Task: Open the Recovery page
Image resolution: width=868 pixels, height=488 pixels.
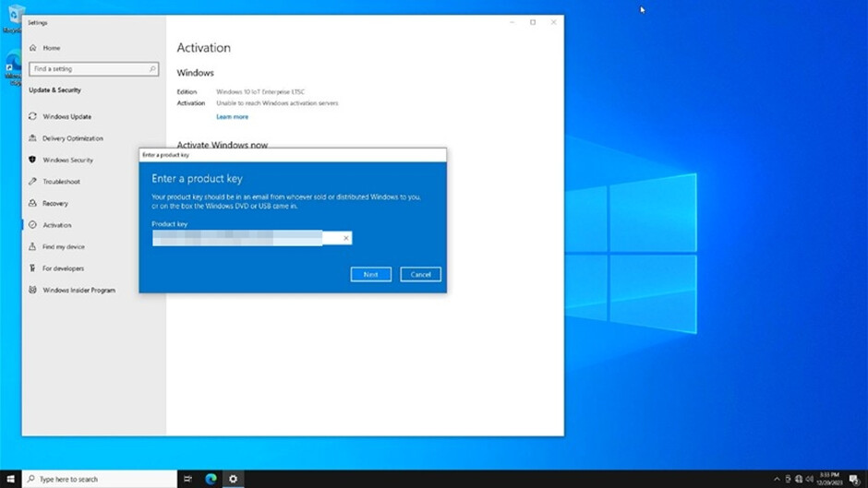Action: 55,204
